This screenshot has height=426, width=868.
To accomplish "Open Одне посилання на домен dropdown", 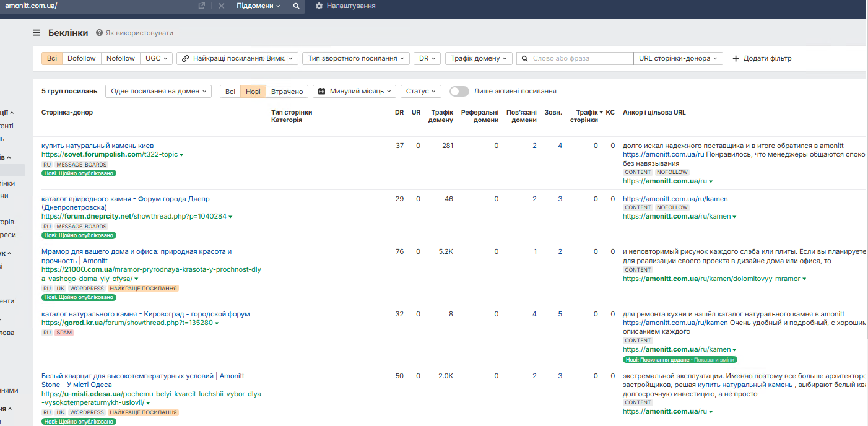I will pyautogui.click(x=158, y=91).
